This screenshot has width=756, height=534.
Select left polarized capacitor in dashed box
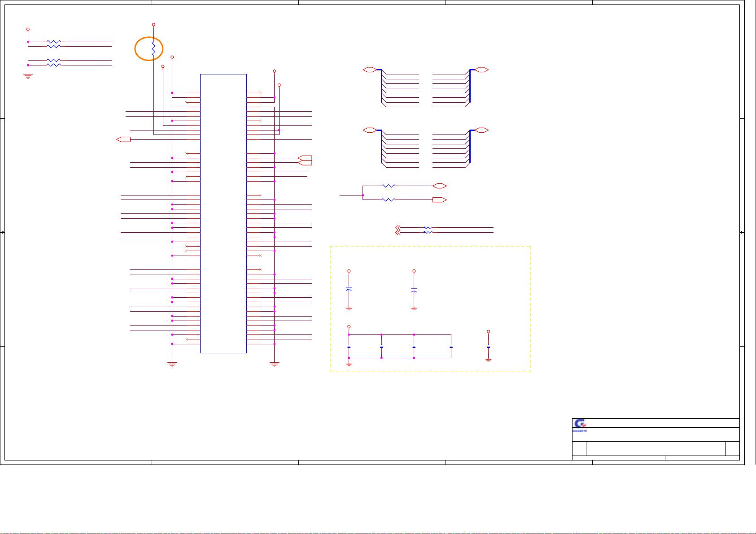point(349,289)
